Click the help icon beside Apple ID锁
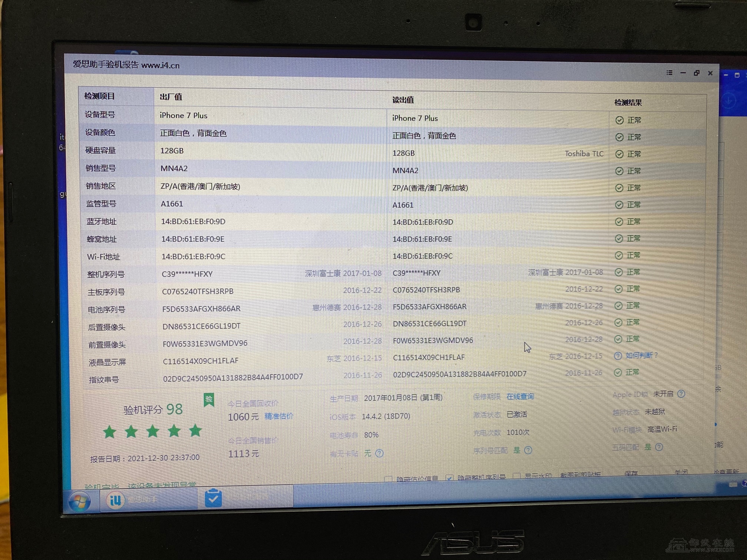Screen dimensions: 747x560 (x=681, y=394)
